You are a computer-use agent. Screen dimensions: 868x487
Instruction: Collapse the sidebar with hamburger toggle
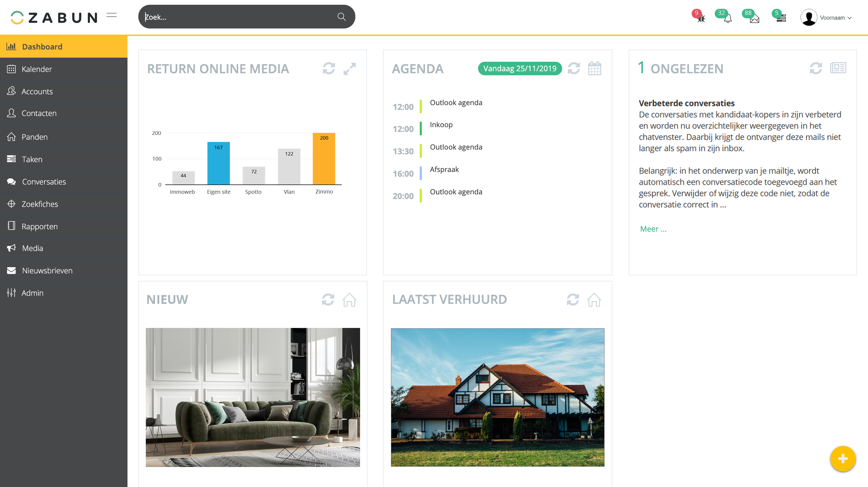point(111,15)
